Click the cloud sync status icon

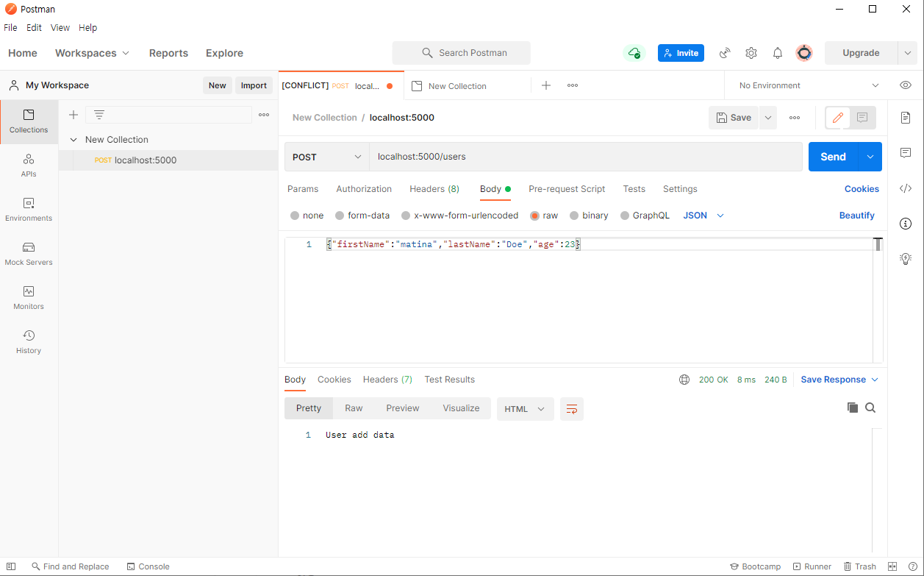(x=633, y=53)
